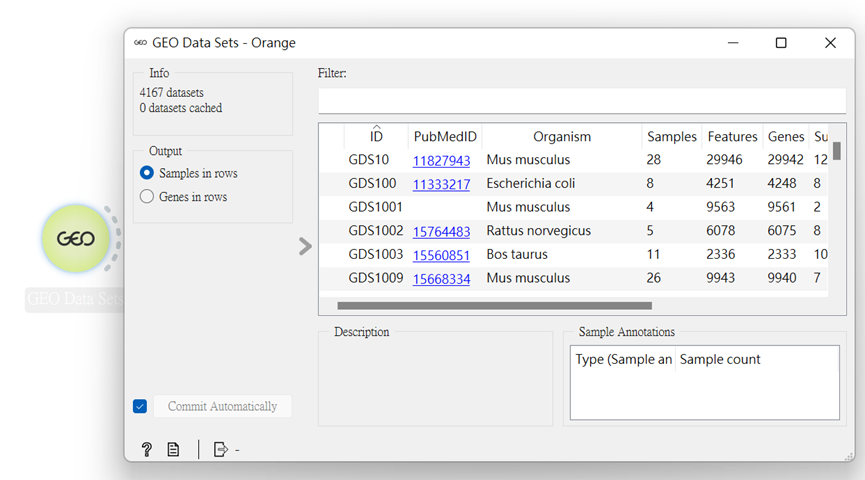The width and height of the screenshot is (865, 480).
Task: Click the gray arrow expander beside the table
Action: pyautogui.click(x=306, y=246)
